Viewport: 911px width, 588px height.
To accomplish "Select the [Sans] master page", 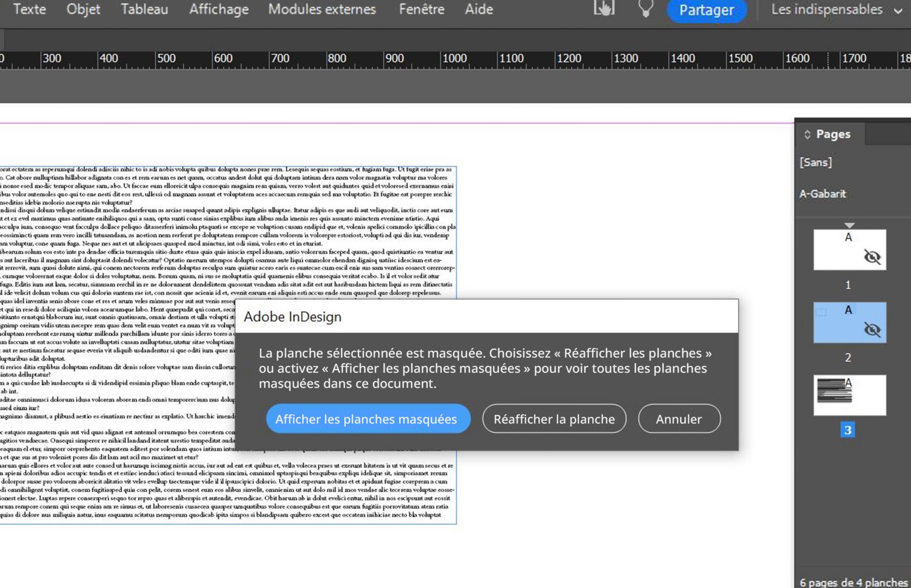I will point(816,161).
